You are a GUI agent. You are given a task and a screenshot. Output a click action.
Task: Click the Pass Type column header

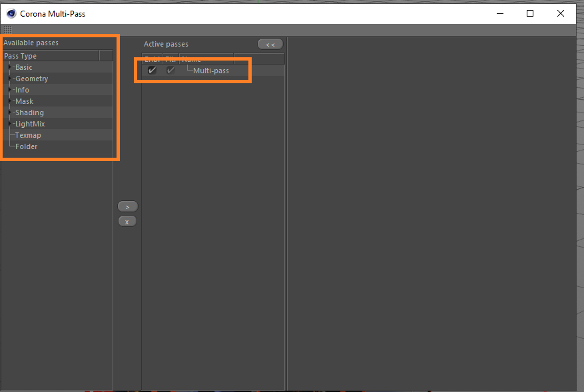(x=51, y=56)
